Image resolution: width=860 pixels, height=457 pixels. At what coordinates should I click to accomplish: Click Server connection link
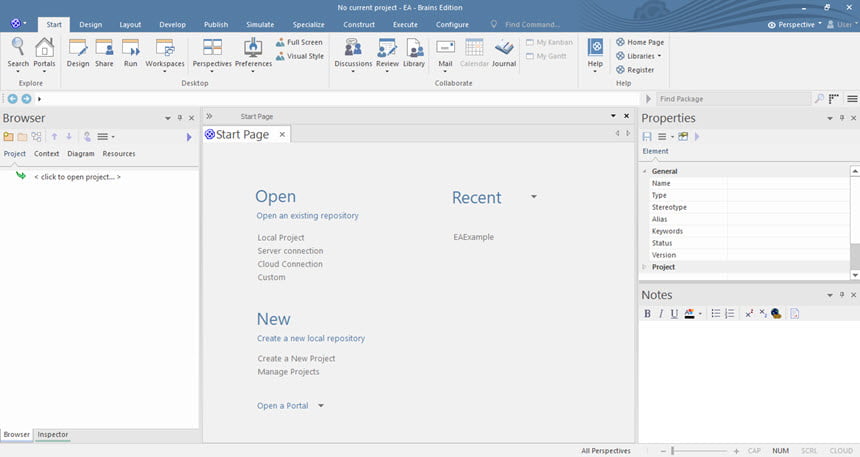(290, 251)
